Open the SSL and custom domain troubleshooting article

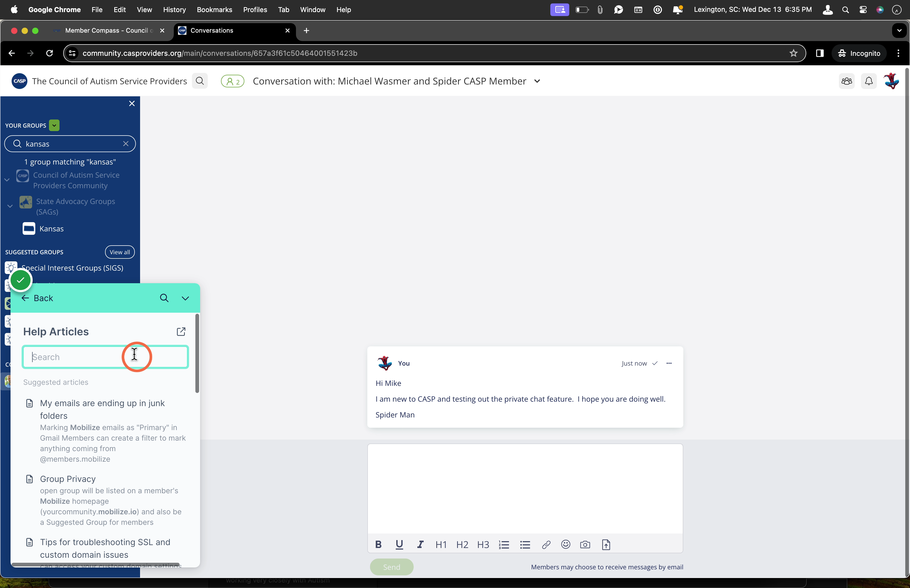pyautogui.click(x=105, y=548)
